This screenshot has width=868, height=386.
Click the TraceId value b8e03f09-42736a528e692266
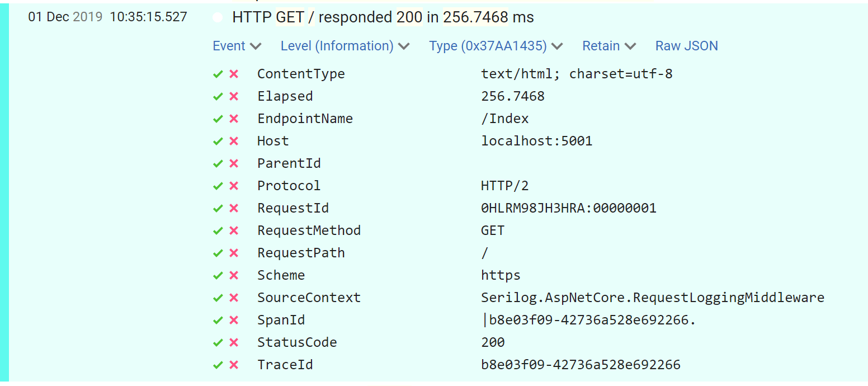(580, 365)
